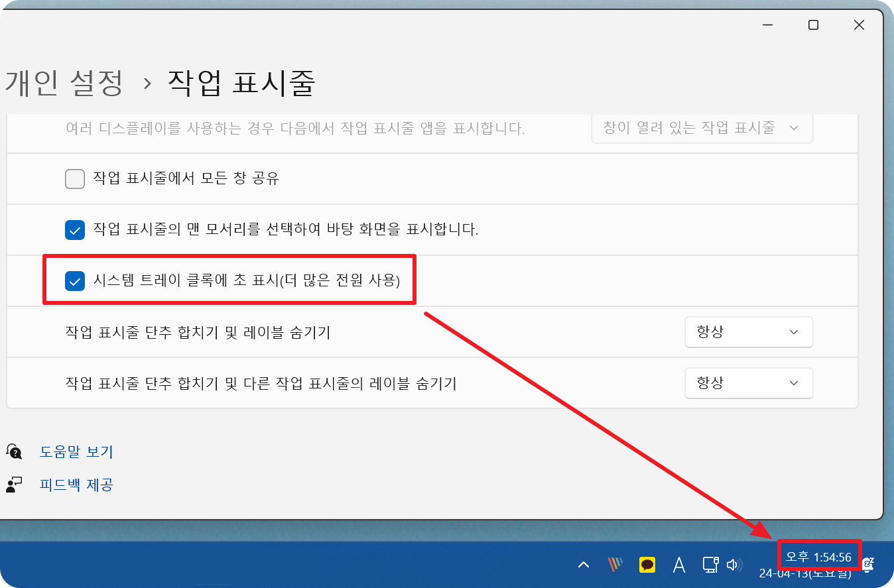
Task: Open '도움말 보기' link
Action: 76,452
